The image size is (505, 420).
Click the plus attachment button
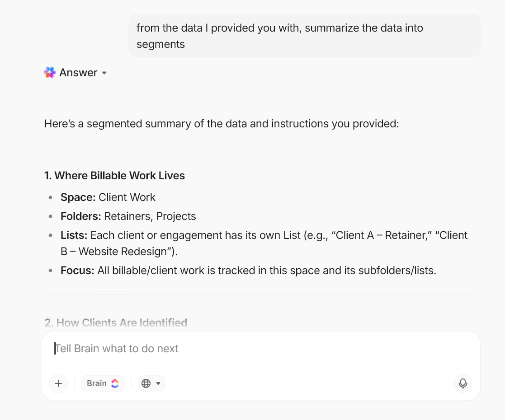pos(58,383)
